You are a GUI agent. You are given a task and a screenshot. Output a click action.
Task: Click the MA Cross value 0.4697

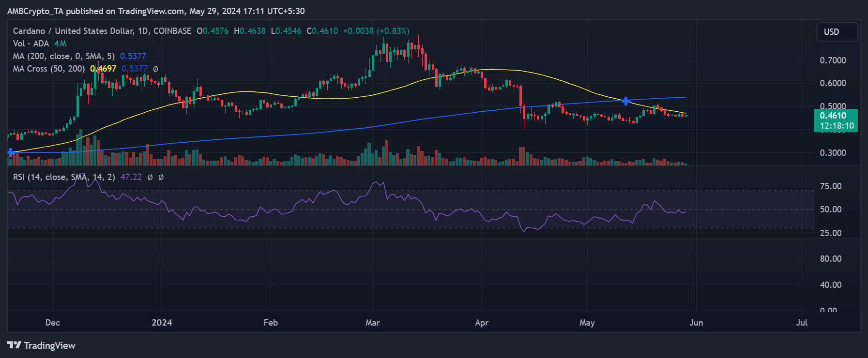[x=103, y=69]
